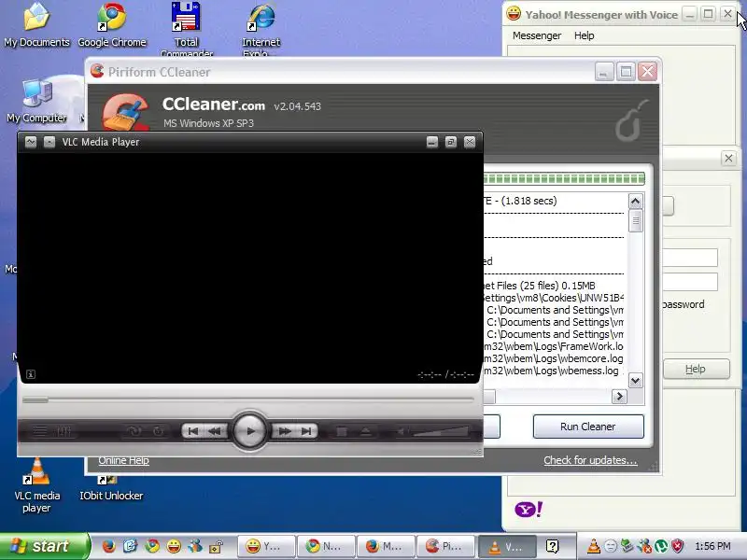Click the Check for updates link
This screenshot has width=747, height=560.
[590, 460]
